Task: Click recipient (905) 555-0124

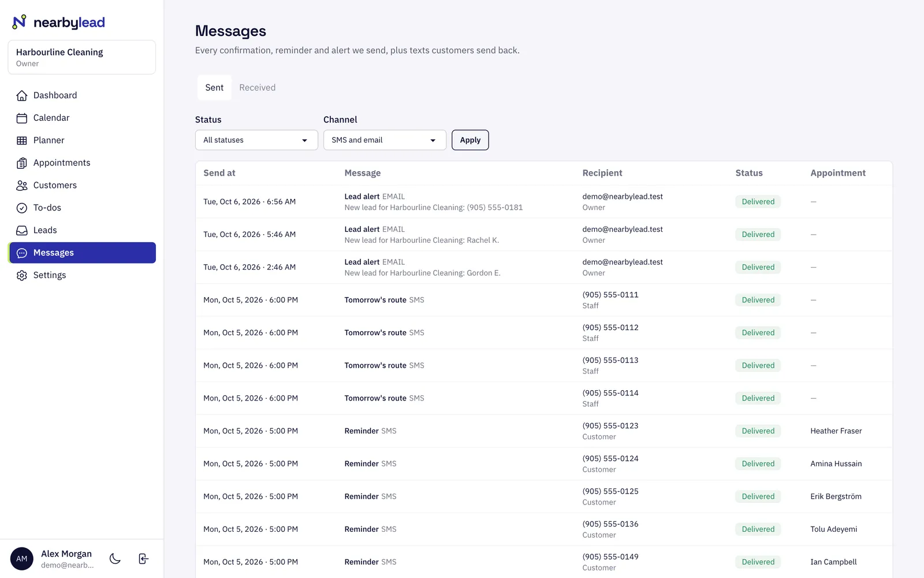Action: click(610, 459)
